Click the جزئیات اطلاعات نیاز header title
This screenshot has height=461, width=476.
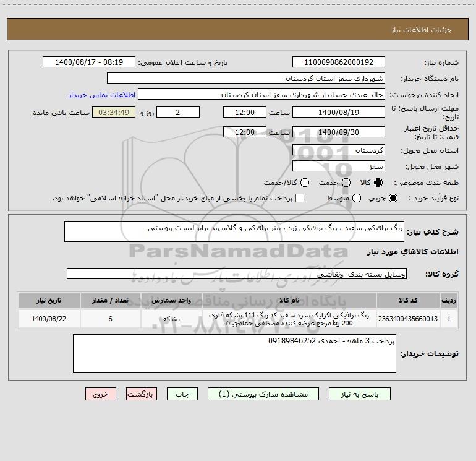click(422, 30)
